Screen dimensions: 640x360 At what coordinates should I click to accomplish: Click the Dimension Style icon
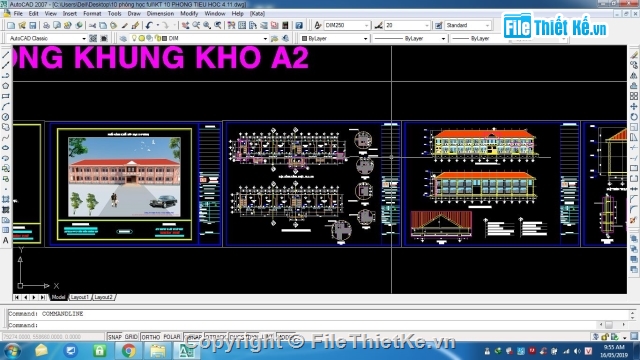tap(378, 25)
